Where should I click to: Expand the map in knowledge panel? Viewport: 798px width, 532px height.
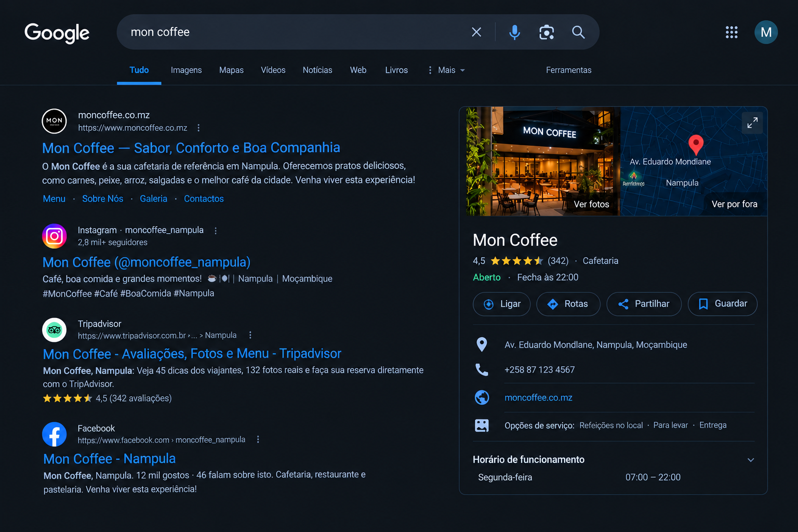[752, 123]
